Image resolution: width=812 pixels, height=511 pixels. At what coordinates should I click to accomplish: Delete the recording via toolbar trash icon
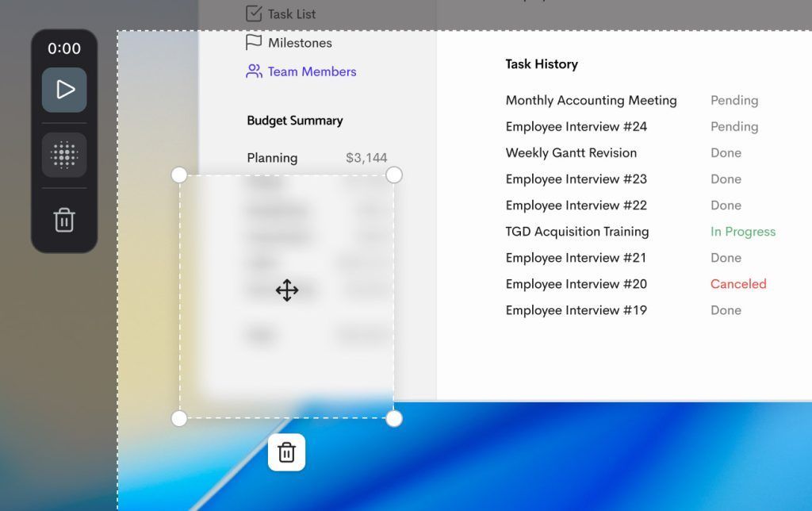point(64,221)
